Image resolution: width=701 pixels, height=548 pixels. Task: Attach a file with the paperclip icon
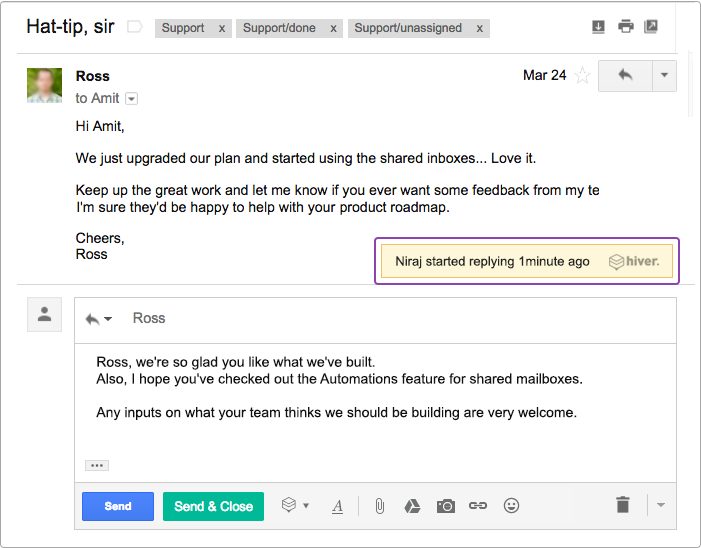pyautogui.click(x=380, y=506)
